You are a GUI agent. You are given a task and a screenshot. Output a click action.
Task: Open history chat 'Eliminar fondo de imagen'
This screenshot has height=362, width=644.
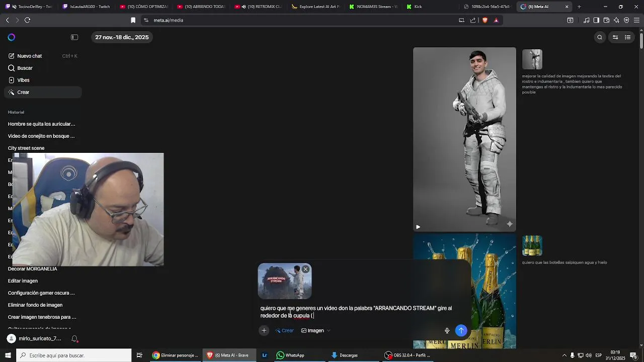35,305
